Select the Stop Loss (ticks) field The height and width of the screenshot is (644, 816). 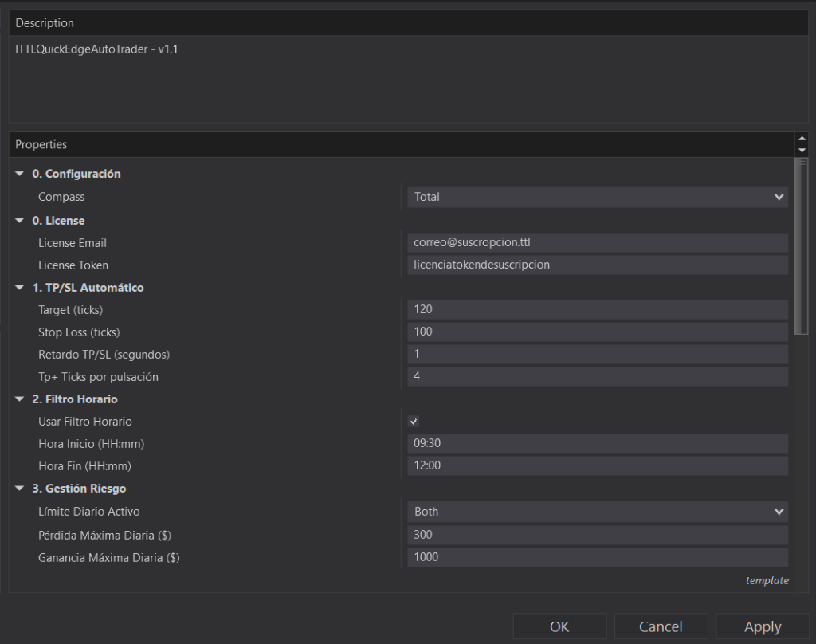(597, 332)
